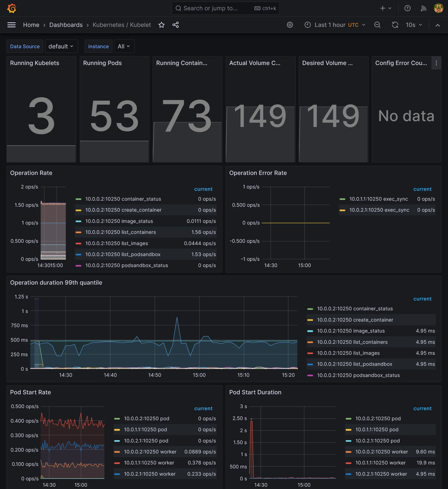Open the help question mark icon
448x489 pixels.
point(407,8)
